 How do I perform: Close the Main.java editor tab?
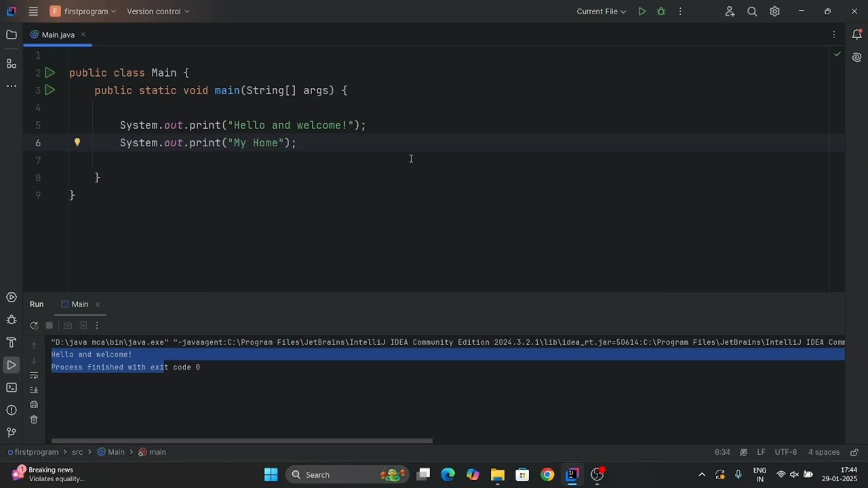click(x=83, y=35)
